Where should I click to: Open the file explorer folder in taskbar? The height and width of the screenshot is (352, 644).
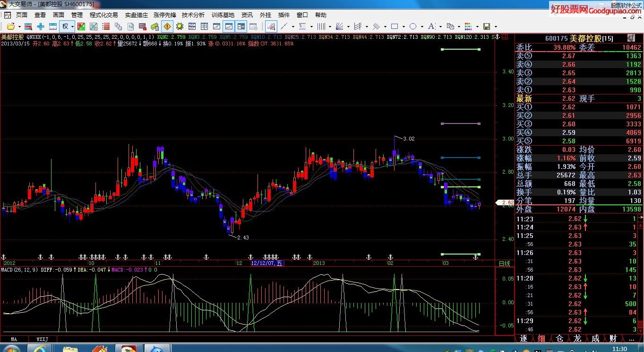point(70,349)
